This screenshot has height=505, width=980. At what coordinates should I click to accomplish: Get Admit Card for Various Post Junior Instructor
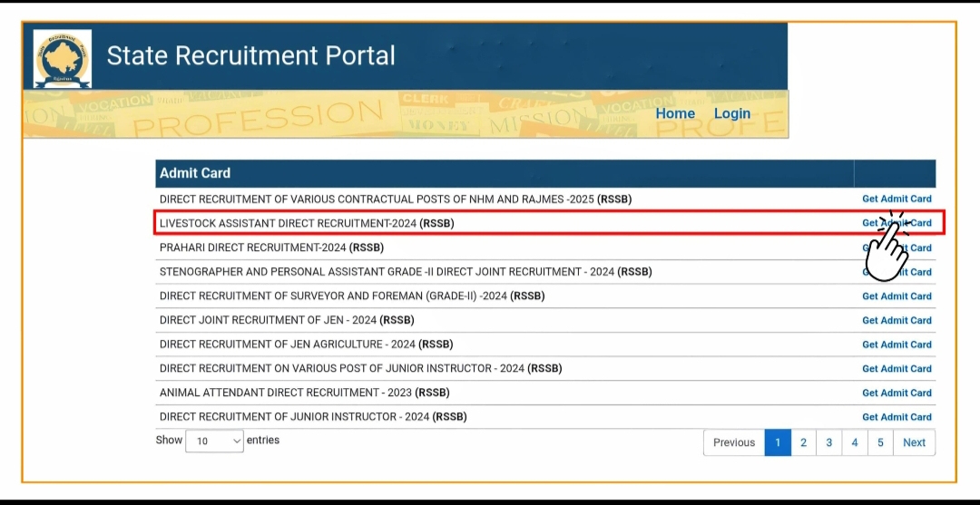coord(897,369)
